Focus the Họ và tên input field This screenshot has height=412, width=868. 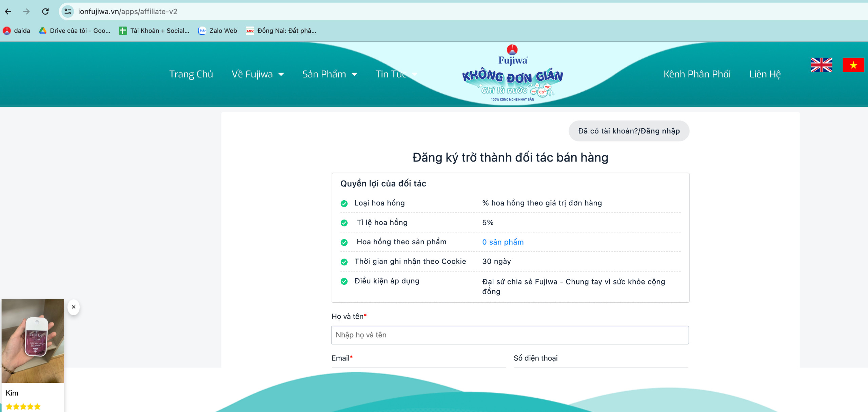[x=510, y=335]
